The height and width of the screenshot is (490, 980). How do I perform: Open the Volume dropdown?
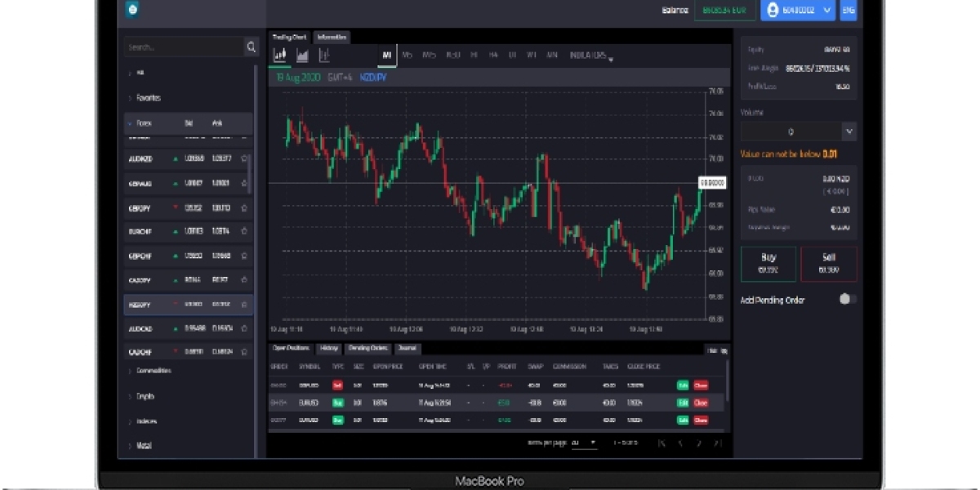click(849, 131)
